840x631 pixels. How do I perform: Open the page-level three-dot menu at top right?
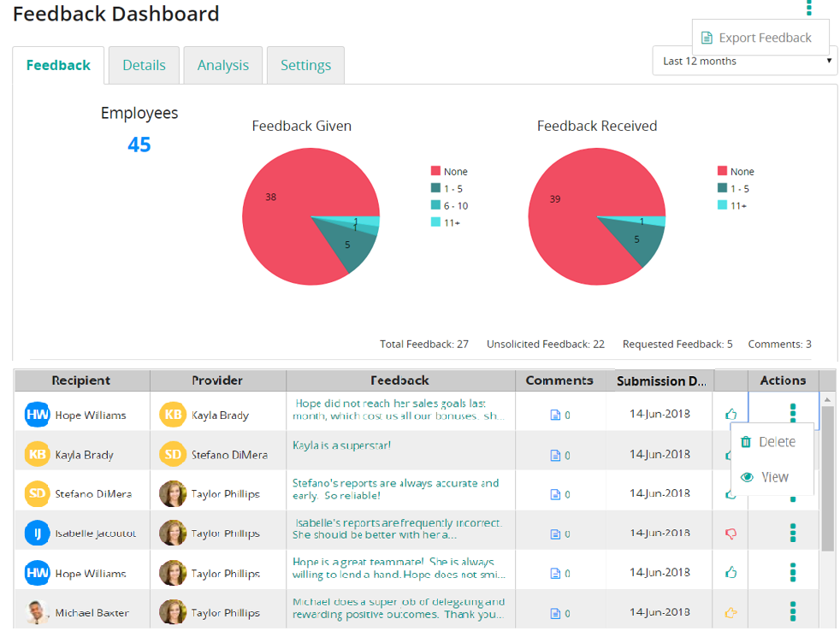pos(809,8)
